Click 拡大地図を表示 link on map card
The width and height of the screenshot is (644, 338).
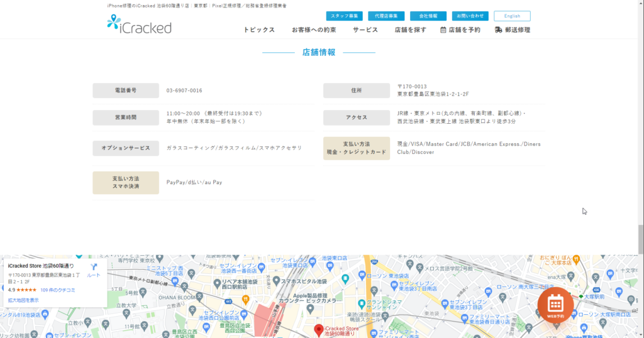(23, 300)
